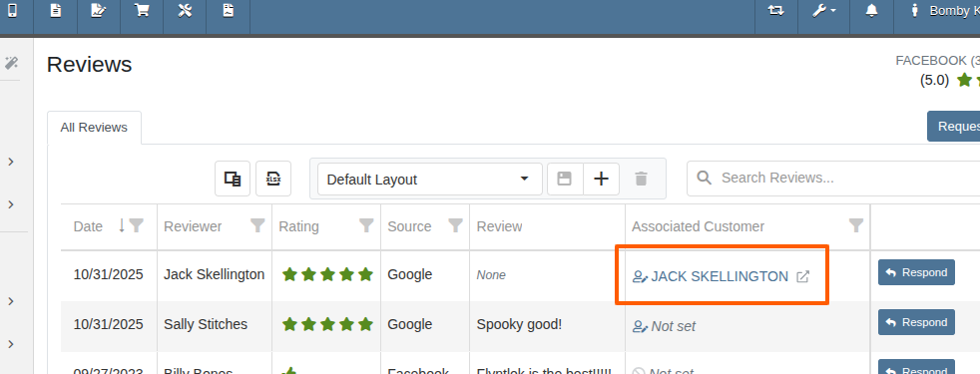Open the Rating column filter
Image resolution: width=980 pixels, height=374 pixels.
(x=366, y=225)
